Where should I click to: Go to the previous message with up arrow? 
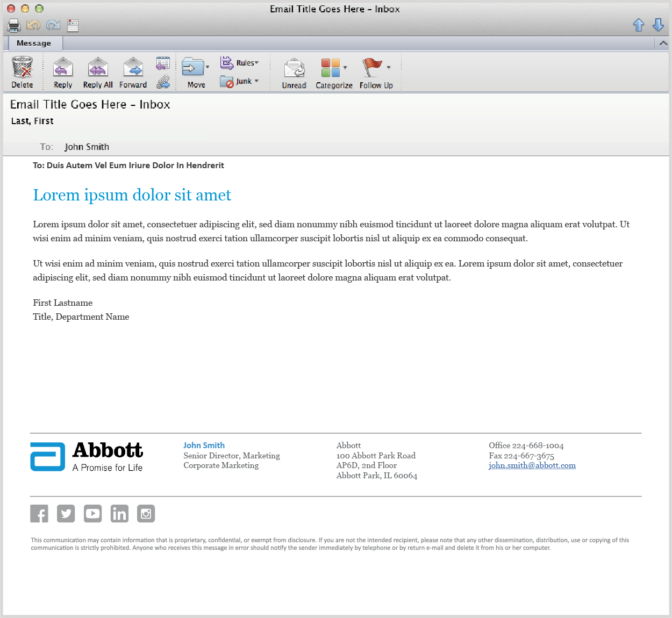pos(639,25)
